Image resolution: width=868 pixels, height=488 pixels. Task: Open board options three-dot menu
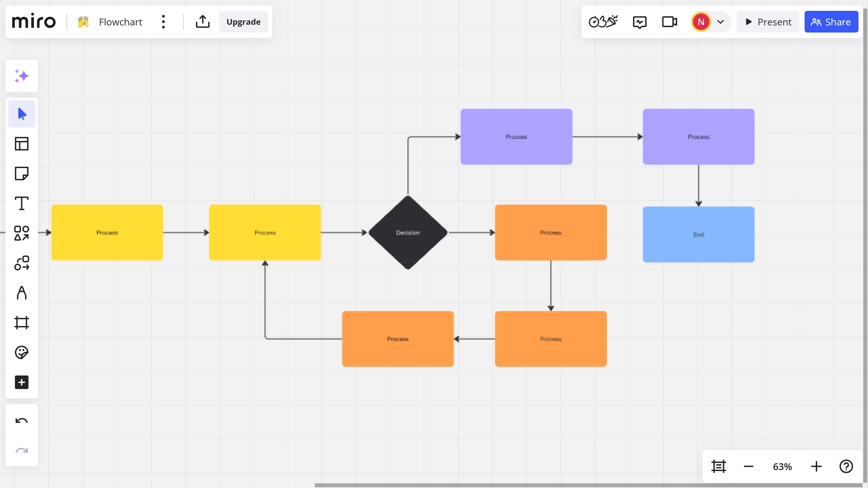click(x=163, y=22)
